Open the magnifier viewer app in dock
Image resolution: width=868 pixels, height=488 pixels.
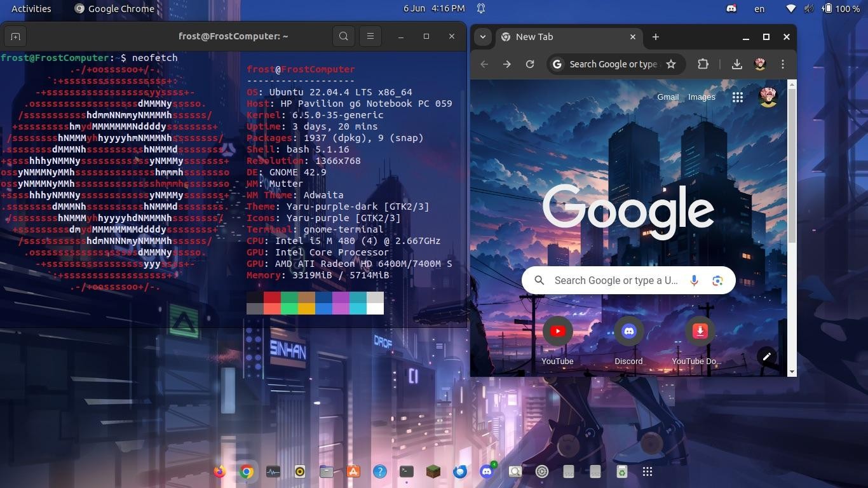click(x=515, y=471)
